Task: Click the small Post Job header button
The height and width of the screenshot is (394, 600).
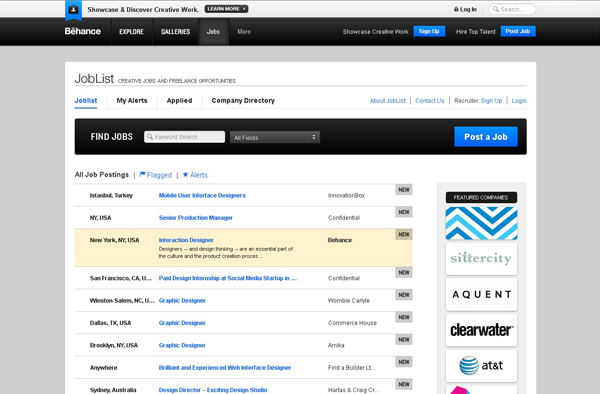Action: pos(518,31)
